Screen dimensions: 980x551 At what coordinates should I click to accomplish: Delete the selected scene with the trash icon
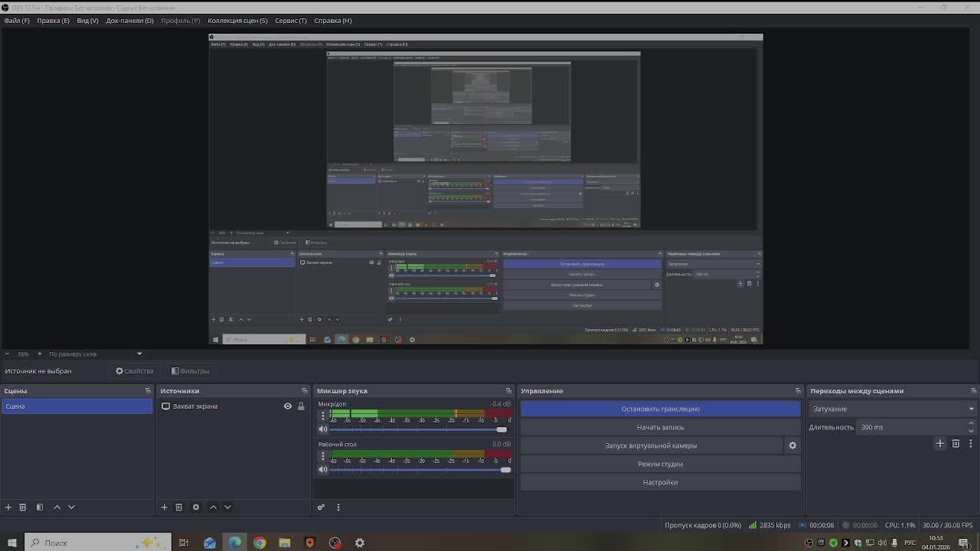(x=23, y=507)
